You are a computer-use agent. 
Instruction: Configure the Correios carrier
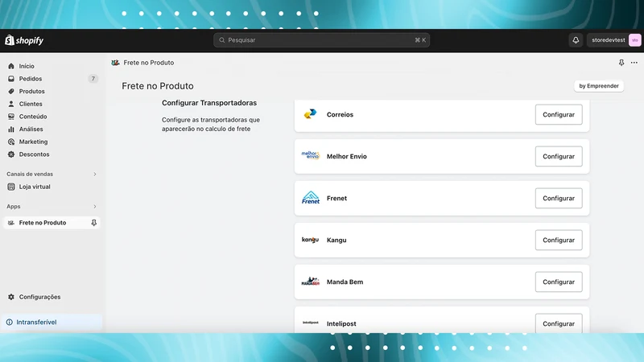559,114
